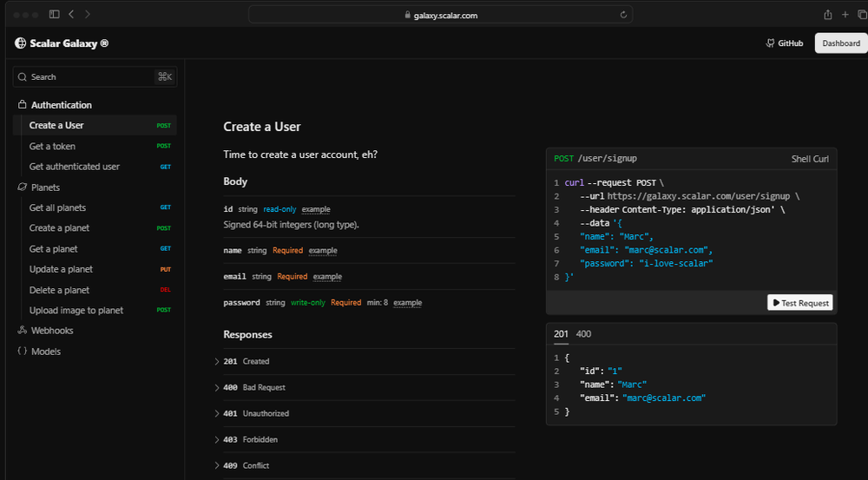Toggle the browser sidebar icon
This screenshot has height=480, width=868.
[54, 15]
